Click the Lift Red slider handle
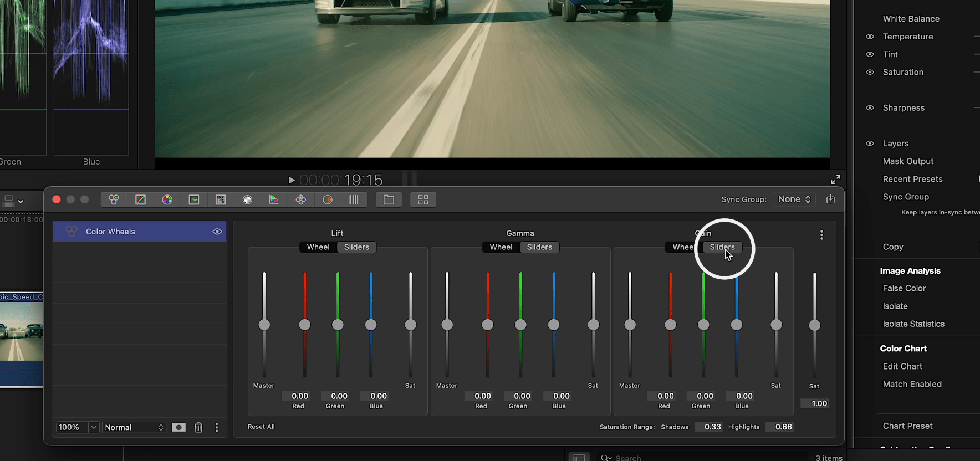The height and width of the screenshot is (461, 980). tap(304, 325)
